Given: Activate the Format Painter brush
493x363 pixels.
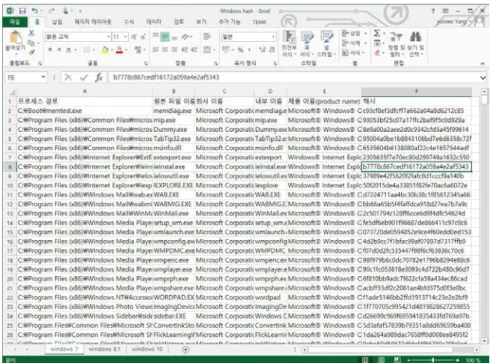Looking at the screenshot, I should pyautogui.click(x=32, y=52).
